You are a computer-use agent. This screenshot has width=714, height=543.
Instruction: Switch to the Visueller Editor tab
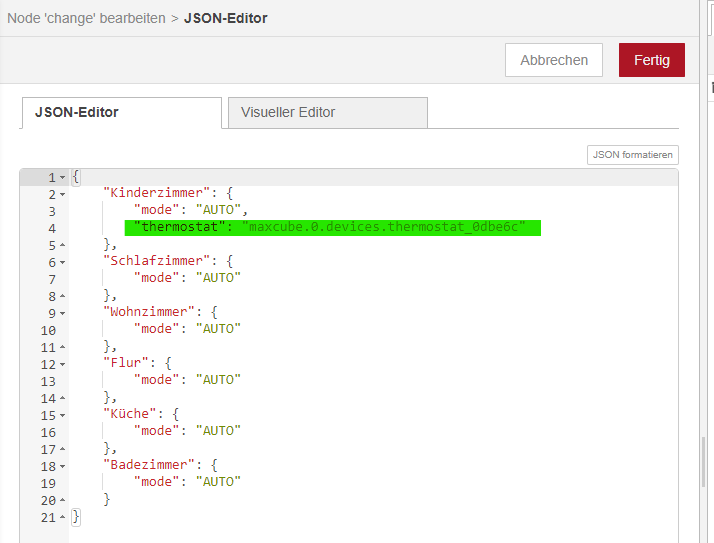[x=327, y=113]
